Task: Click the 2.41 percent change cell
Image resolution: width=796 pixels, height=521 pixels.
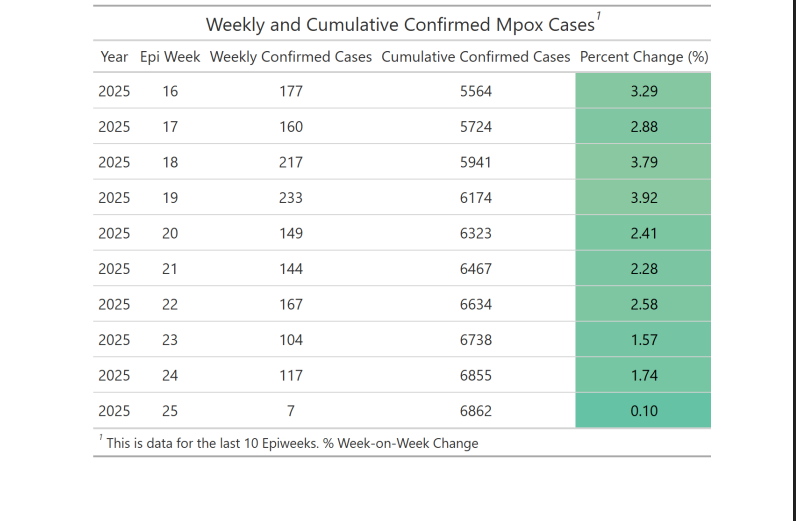Action: point(644,234)
